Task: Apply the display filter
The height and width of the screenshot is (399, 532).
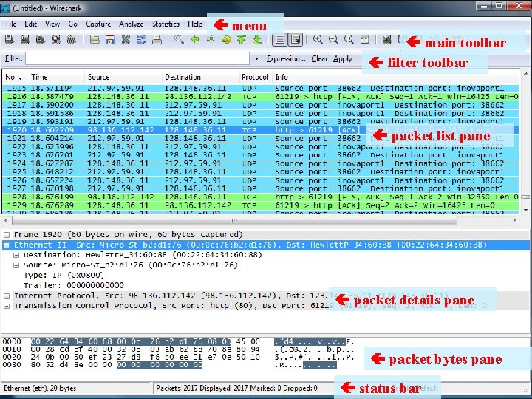Action: pos(342,58)
